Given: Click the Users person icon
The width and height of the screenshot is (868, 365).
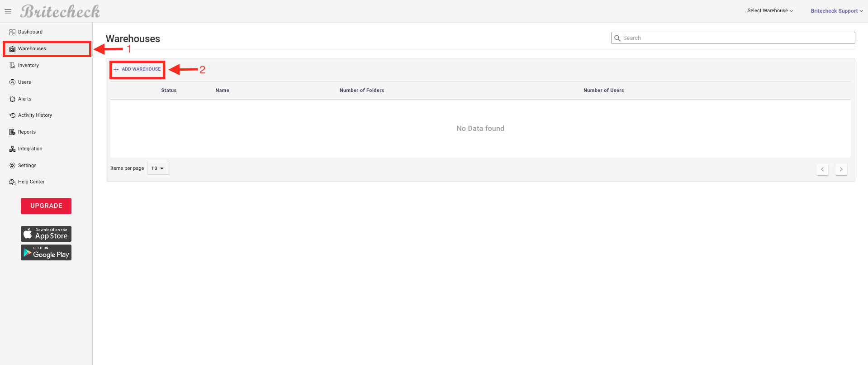Looking at the screenshot, I should [x=12, y=82].
